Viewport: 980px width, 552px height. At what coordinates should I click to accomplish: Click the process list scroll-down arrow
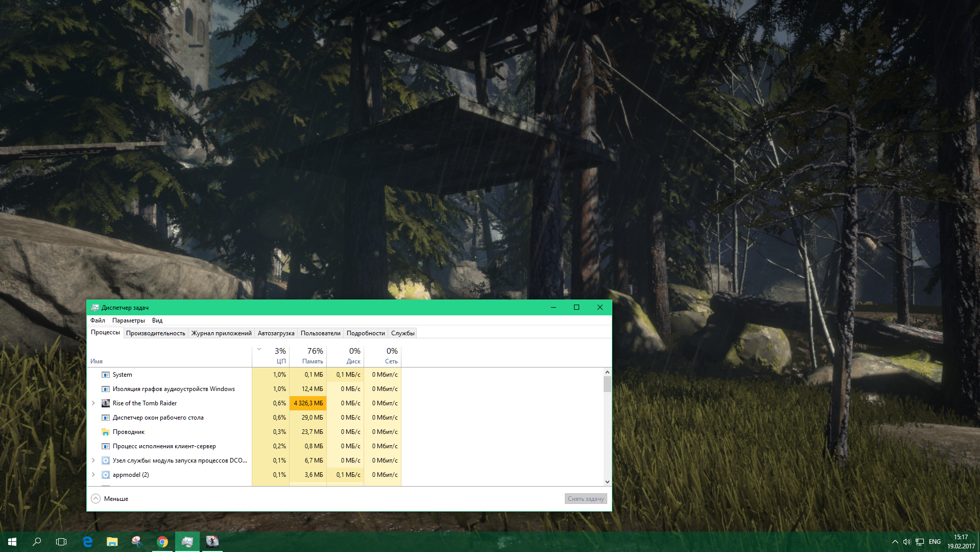(x=607, y=481)
